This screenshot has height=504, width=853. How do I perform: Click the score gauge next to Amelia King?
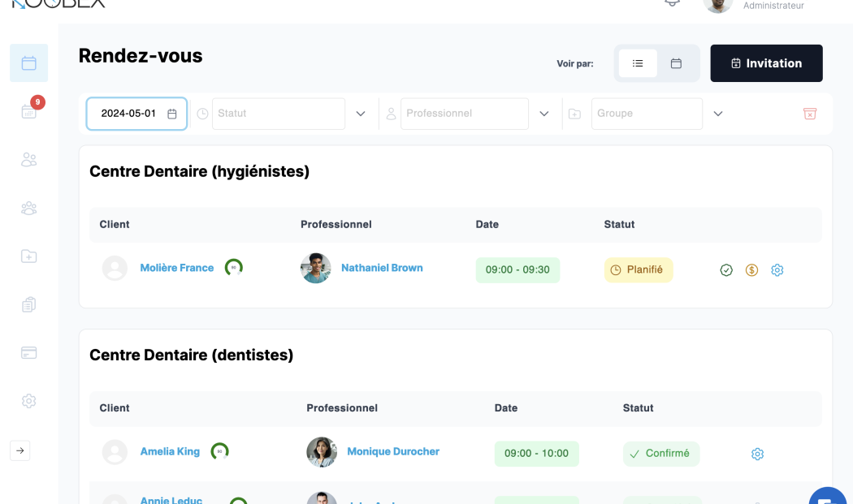[220, 451]
